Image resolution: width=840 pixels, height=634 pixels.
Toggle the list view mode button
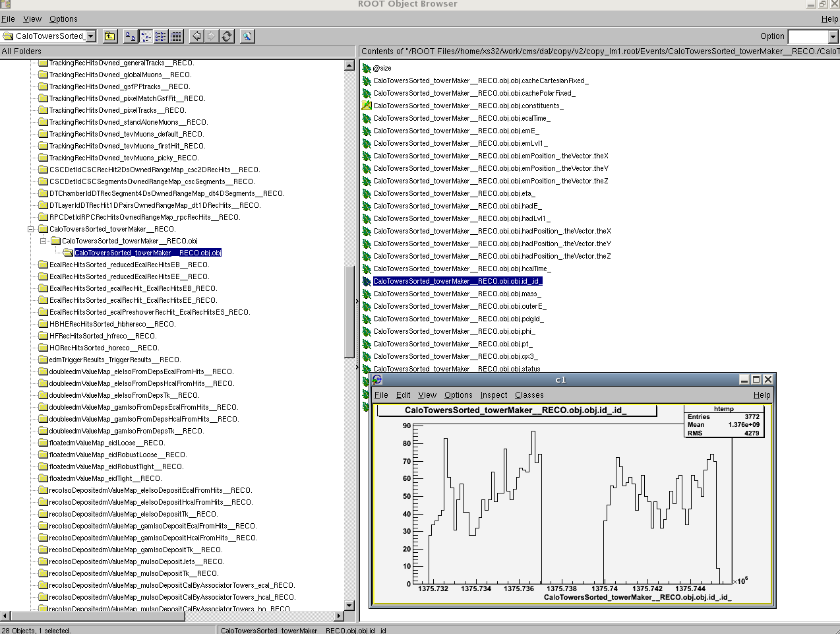pos(161,36)
